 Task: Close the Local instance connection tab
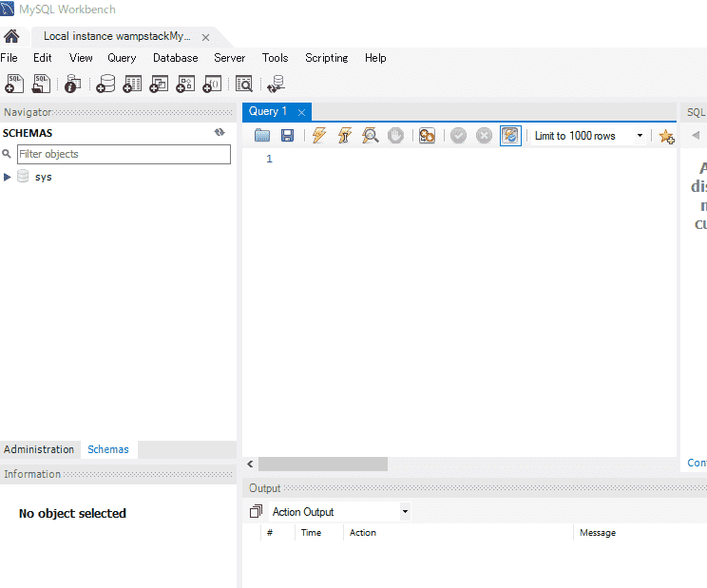point(205,37)
